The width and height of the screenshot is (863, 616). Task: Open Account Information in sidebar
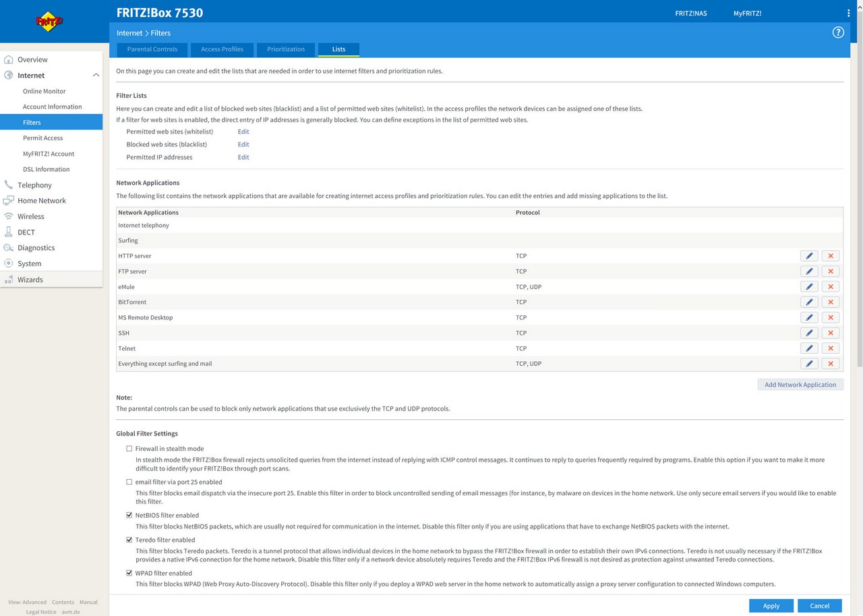click(x=52, y=106)
